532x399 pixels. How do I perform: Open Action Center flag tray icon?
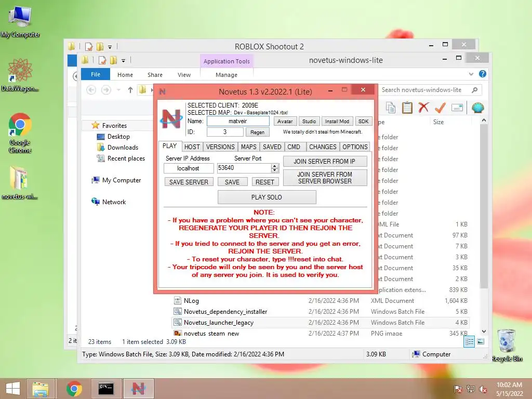click(458, 389)
